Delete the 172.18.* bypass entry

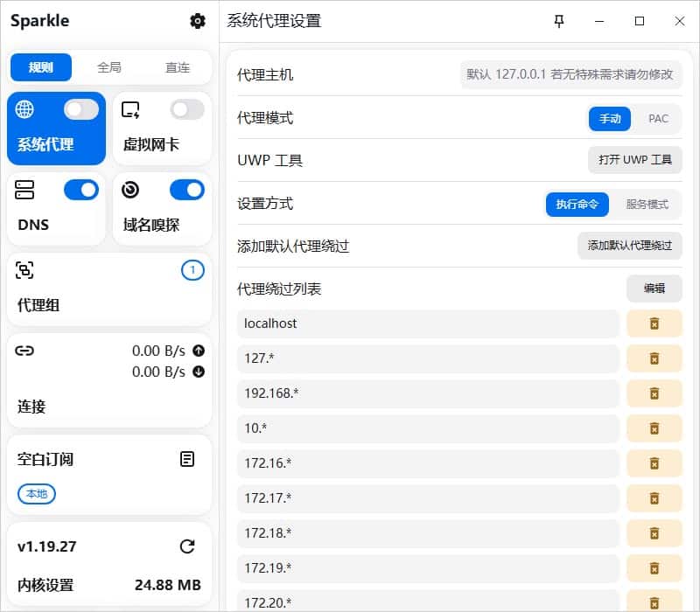pos(654,533)
